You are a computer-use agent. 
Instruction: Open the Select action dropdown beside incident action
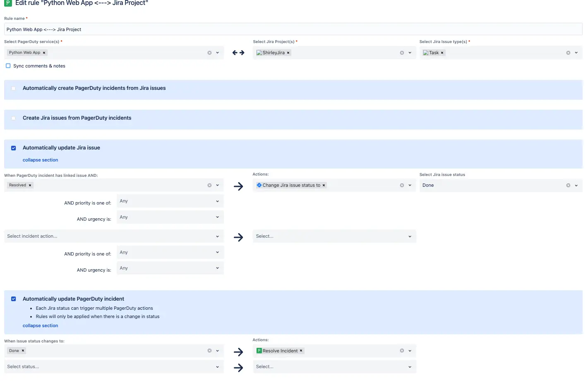(334, 236)
